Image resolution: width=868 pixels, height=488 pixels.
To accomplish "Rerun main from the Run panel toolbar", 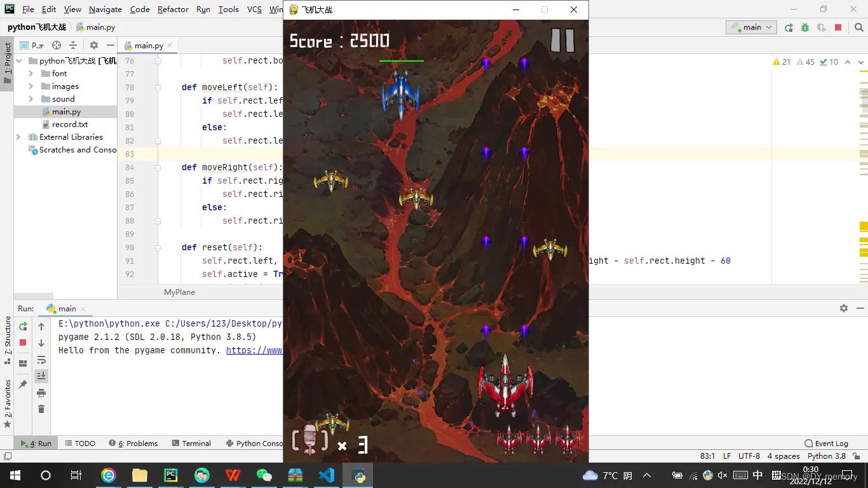I will click(x=22, y=326).
